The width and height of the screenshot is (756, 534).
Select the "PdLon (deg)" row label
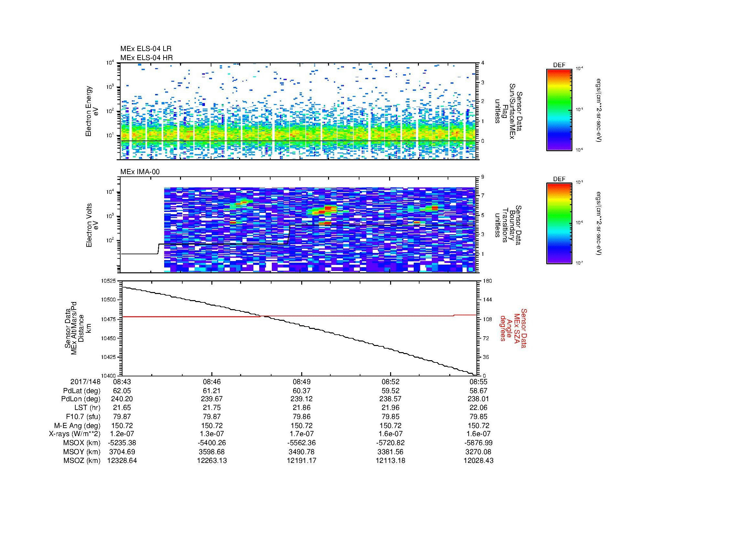click(81, 399)
